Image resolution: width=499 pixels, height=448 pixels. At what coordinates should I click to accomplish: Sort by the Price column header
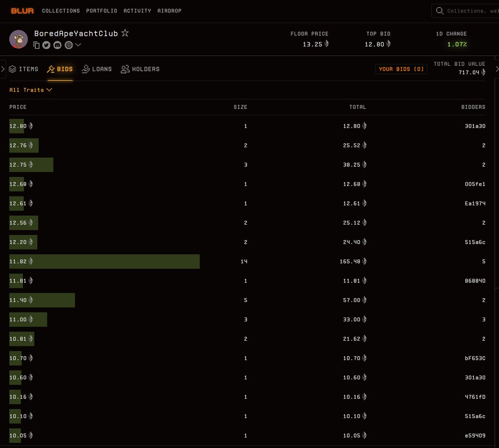(18, 107)
